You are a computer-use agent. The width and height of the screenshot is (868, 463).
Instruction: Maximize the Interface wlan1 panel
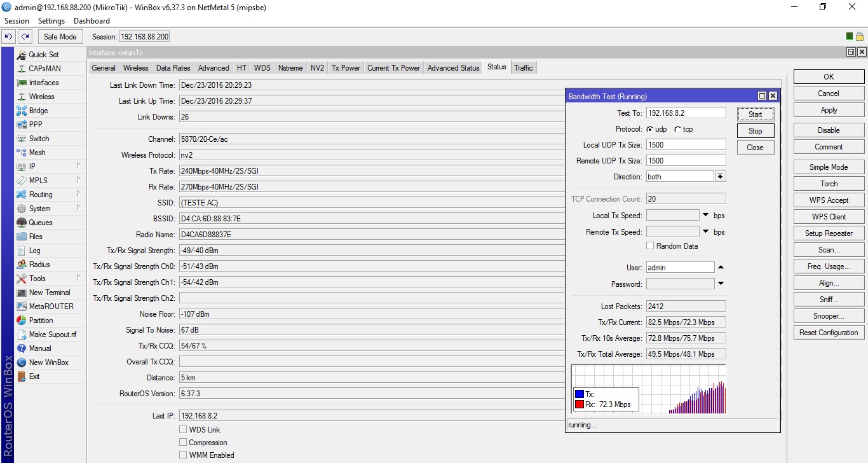pyautogui.click(x=851, y=52)
